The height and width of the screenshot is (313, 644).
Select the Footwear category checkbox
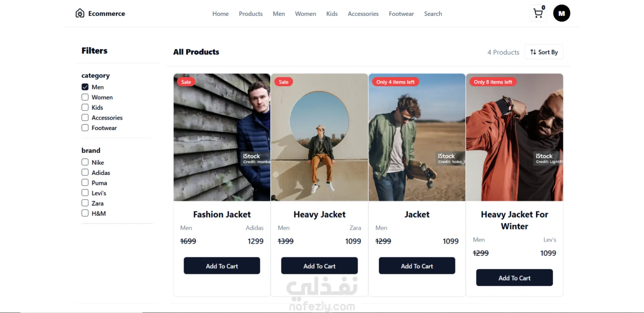pyautogui.click(x=85, y=128)
